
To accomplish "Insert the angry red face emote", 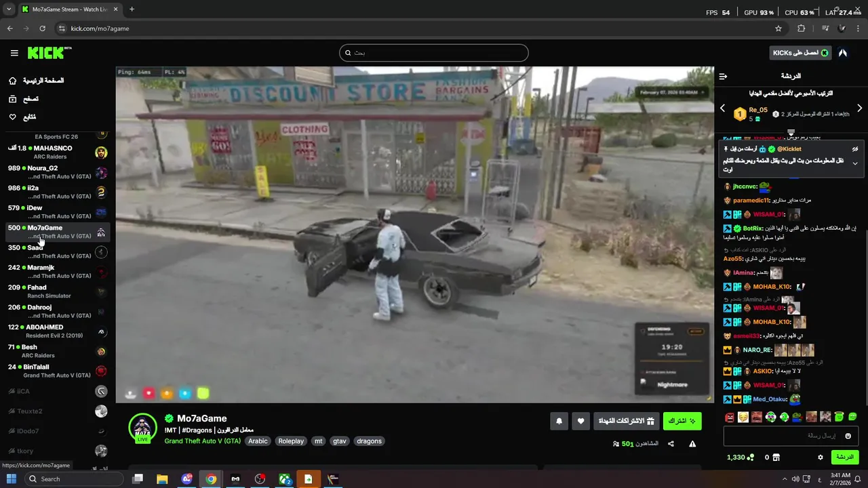I will click(729, 417).
